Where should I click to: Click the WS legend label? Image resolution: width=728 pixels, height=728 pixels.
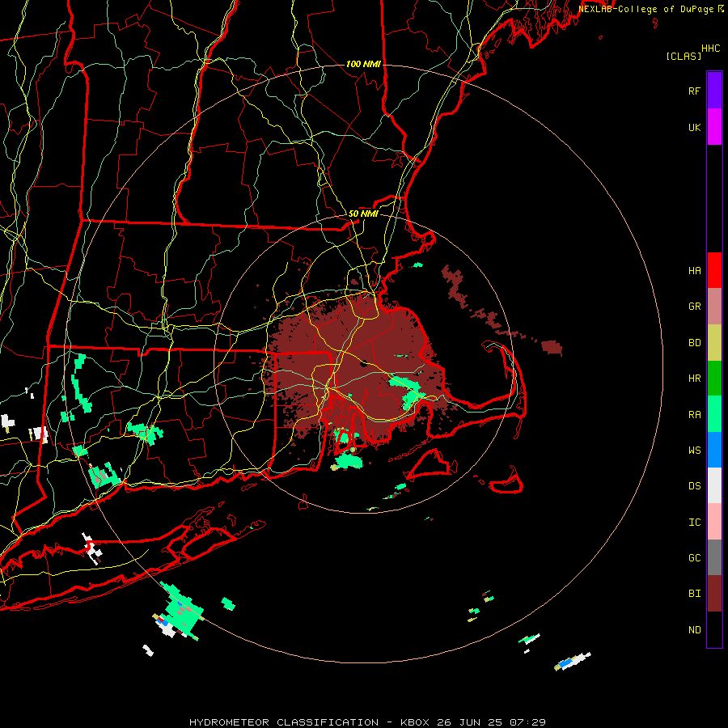[x=694, y=450]
